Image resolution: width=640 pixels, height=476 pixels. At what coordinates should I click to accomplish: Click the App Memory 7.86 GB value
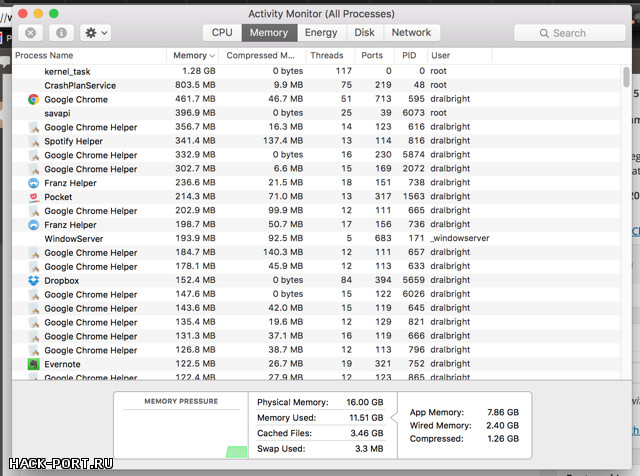click(x=503, y=412)
